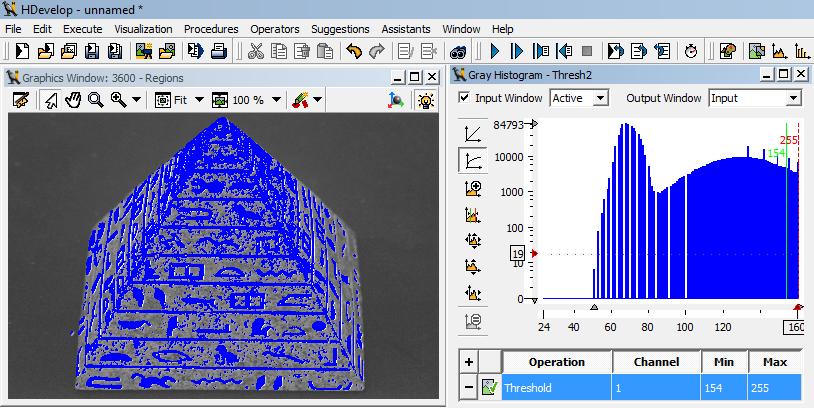
Task: Copy the selected program lines
Action: pyautogui.click(x=279, y=51)
